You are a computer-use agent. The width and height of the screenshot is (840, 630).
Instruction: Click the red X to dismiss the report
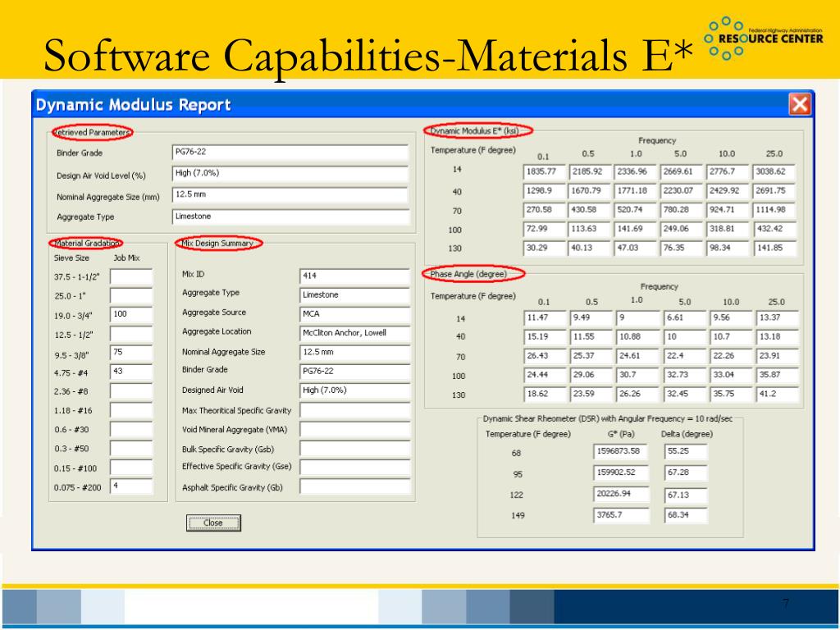[x=800, y=104]
